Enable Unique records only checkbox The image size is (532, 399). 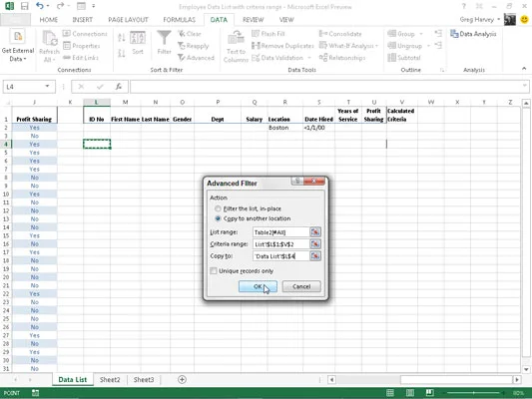(214, 271)
